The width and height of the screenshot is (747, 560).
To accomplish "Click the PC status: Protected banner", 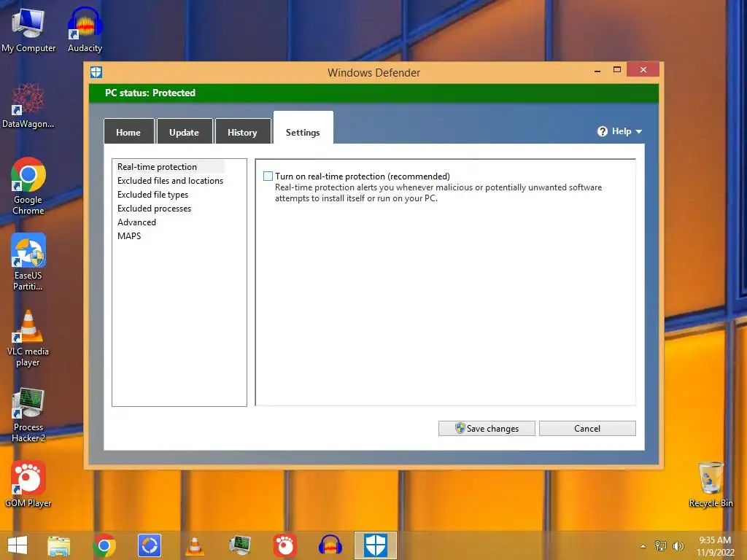I will (374, 93).
